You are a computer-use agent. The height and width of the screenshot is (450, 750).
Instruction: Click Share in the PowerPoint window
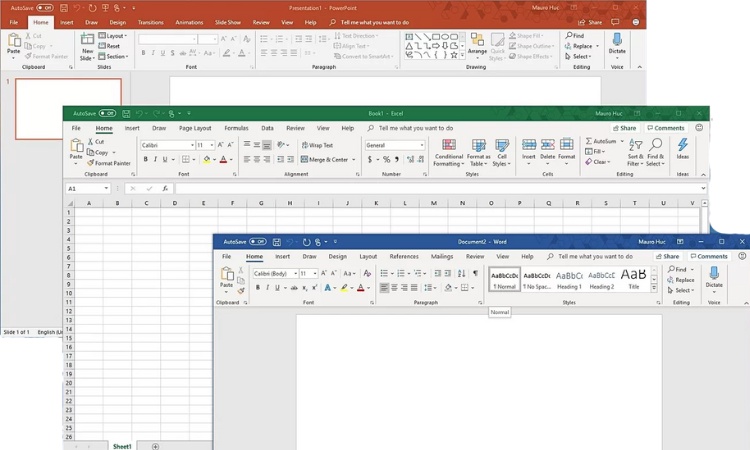590,22
